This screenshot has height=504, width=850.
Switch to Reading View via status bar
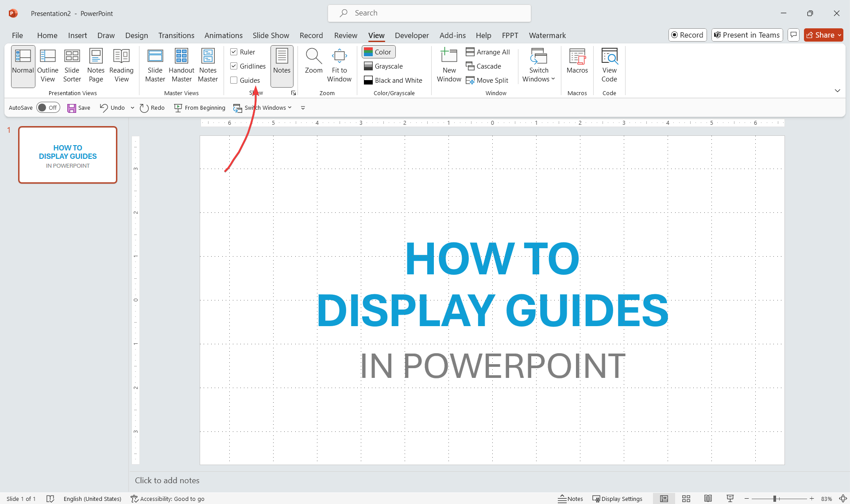click(708, 499)
